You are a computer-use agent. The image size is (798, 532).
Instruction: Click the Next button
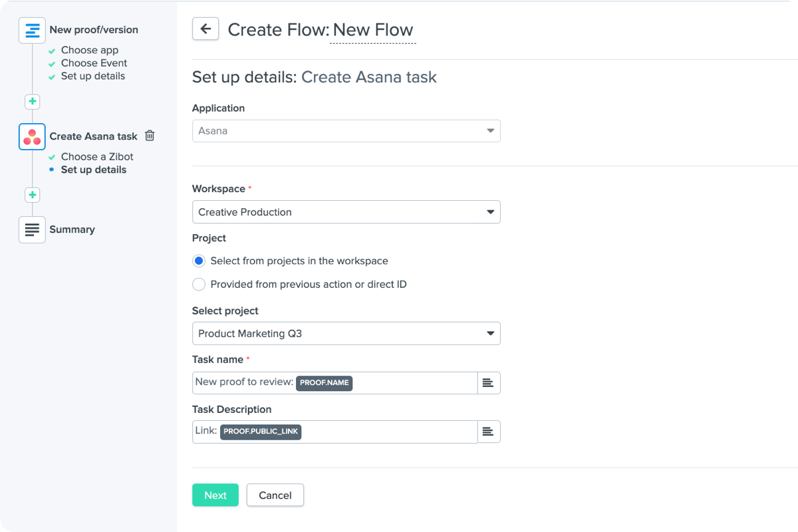tap(215, 495)
